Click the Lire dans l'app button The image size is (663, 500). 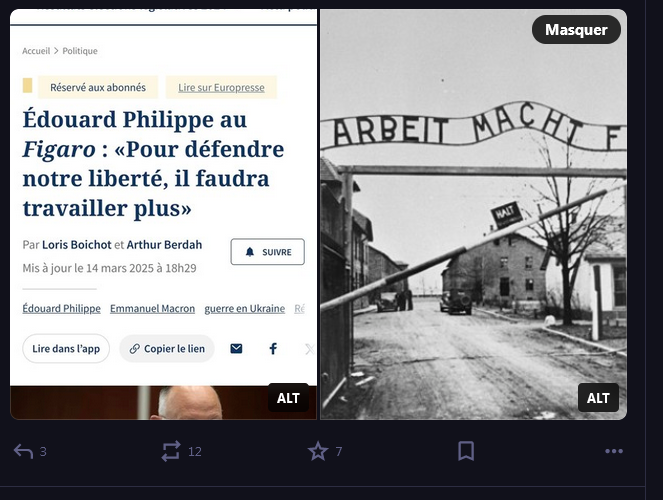[x=66, y=349]
